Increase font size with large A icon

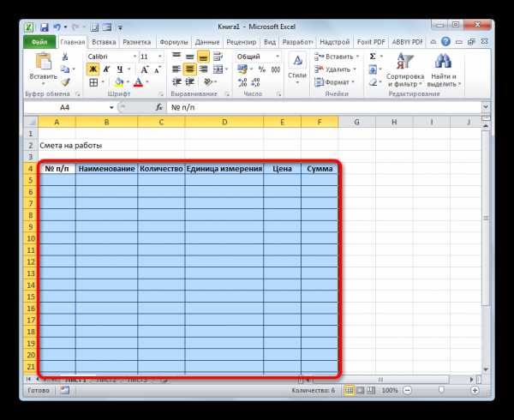coord(144,69)
